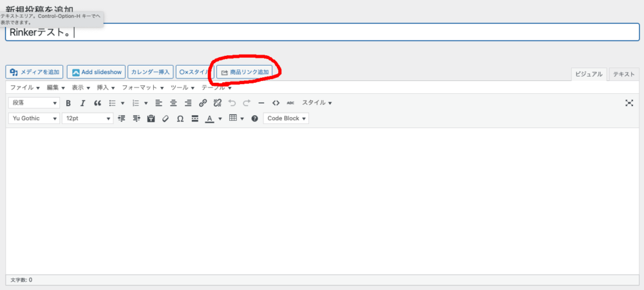Click the 商品リンク追加 button

point(245,72)
